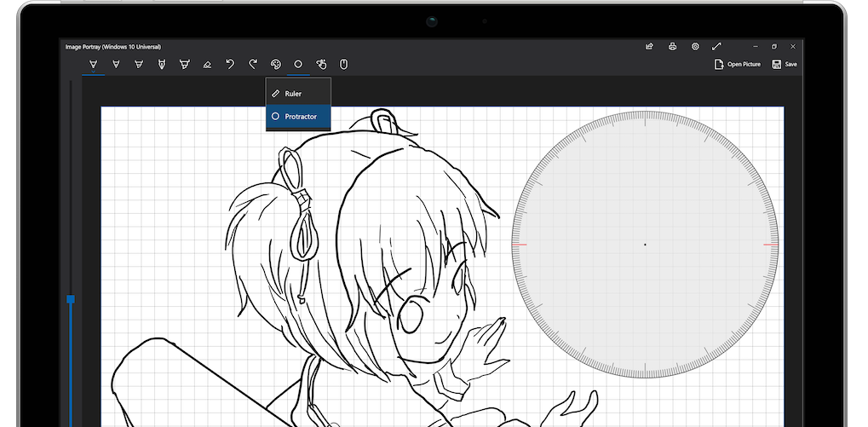The height and width of the screenshot is (427, 868).
Task: Collapse the stencil dropdown via circle button
Action: [298, 64]
